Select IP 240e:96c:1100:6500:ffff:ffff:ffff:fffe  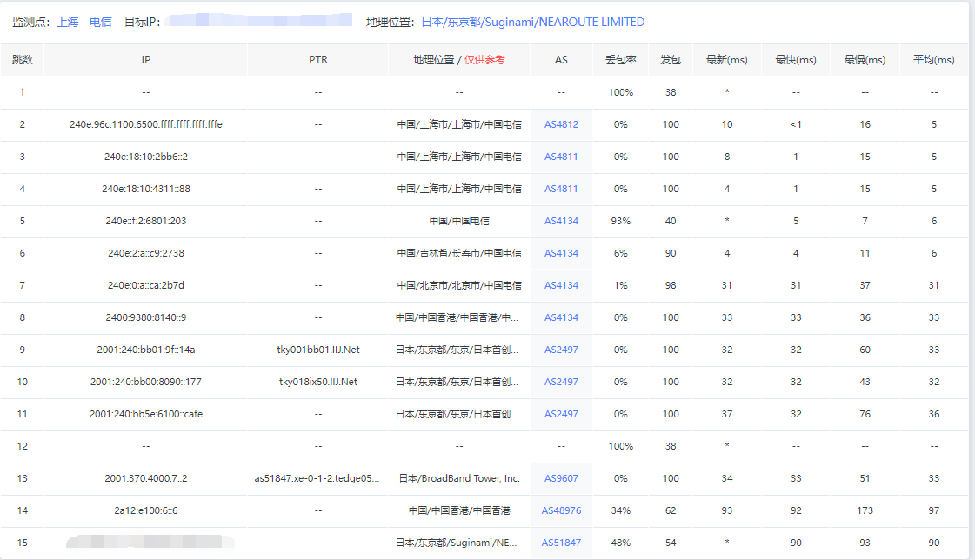145,124
